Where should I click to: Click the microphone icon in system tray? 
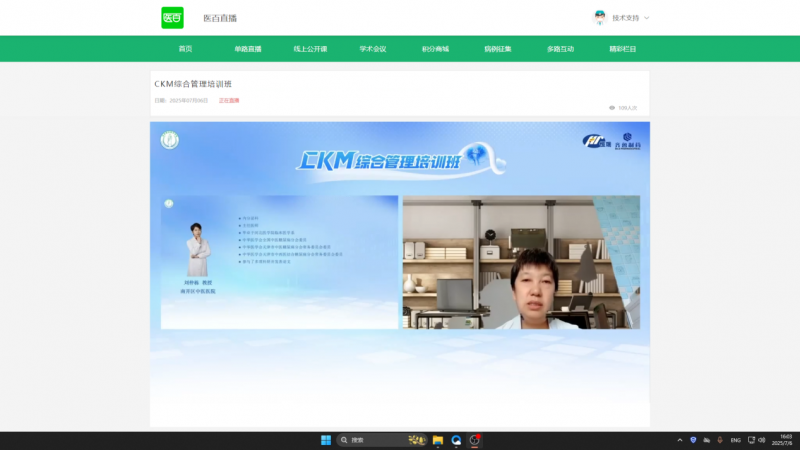coord(719,440)
